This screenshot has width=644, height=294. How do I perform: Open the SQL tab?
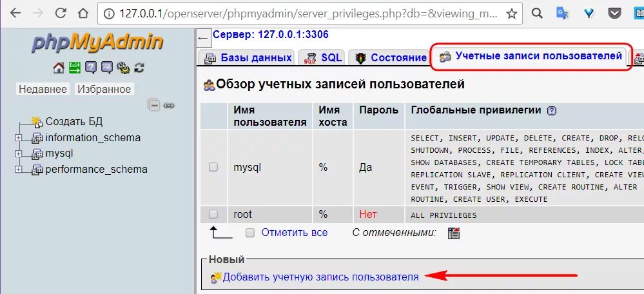tap(322, 57)
